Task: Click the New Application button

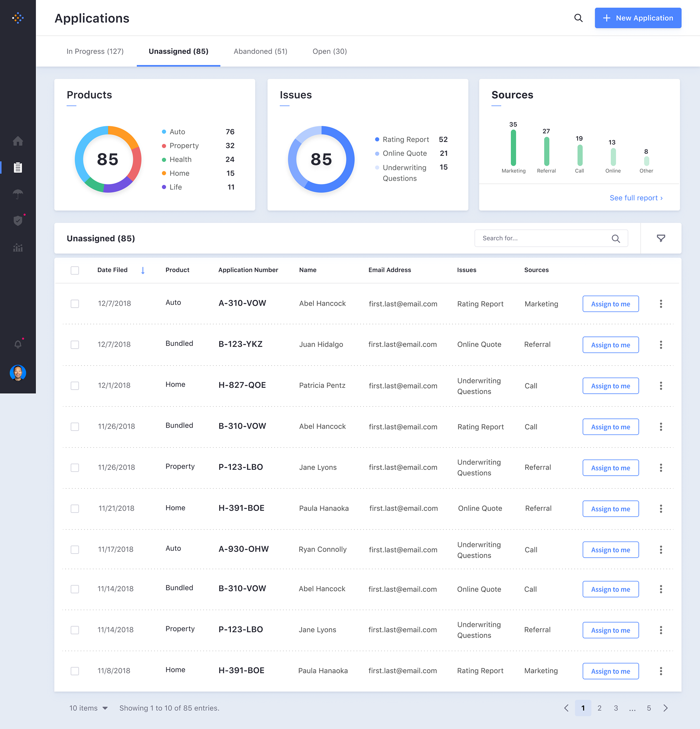Action: [x=638, y=18]
